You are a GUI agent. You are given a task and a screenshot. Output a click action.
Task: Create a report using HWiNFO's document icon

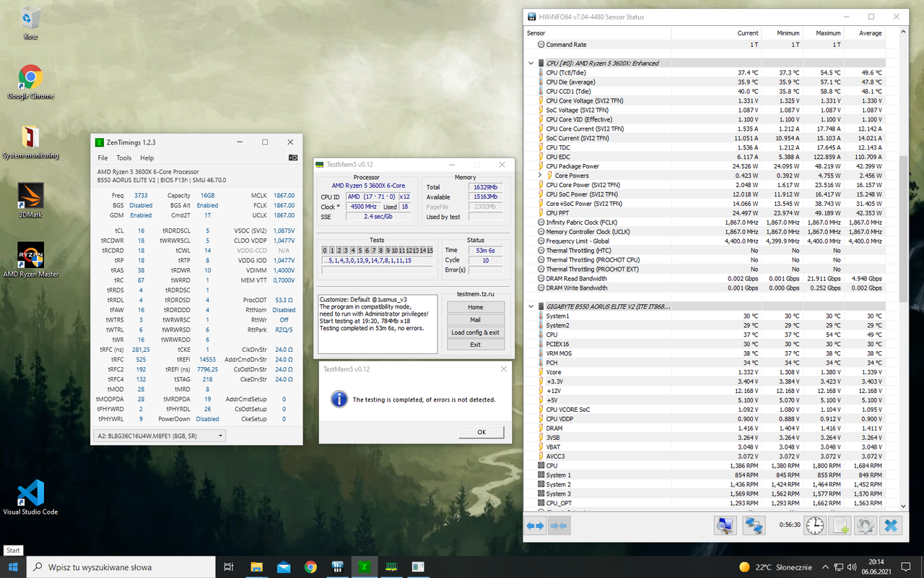point(840,525)
